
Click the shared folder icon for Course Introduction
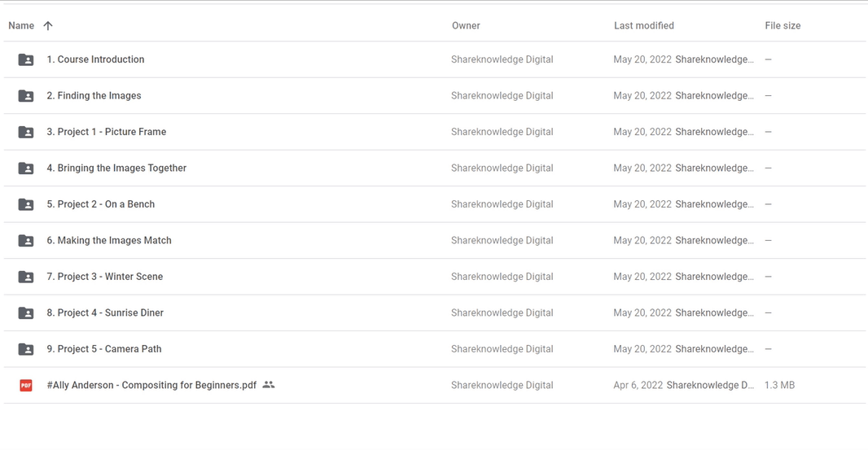click(26, 59)
